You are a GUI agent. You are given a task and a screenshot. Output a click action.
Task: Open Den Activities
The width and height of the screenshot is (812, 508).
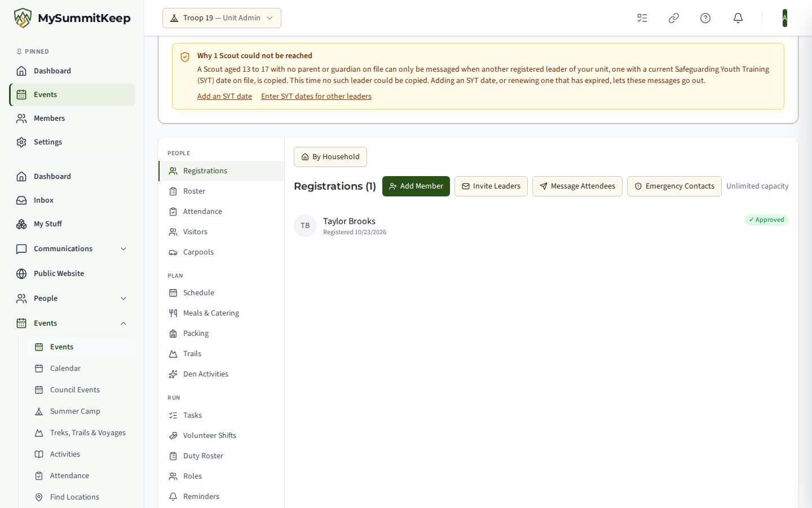click(x=222, y=374)
